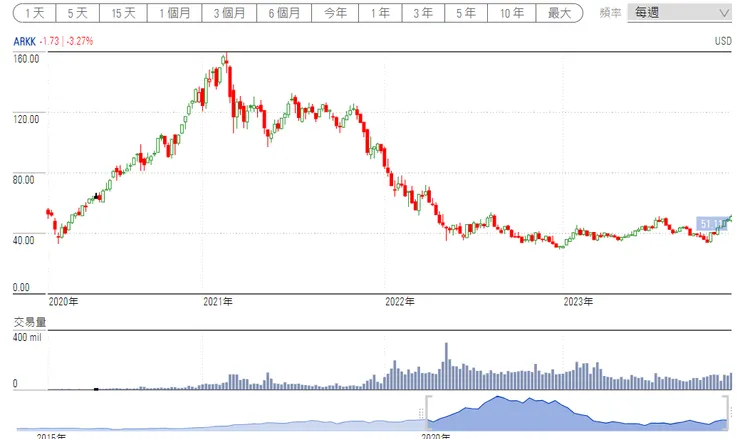Click the 400 mil volume axis label

point(27,338)
